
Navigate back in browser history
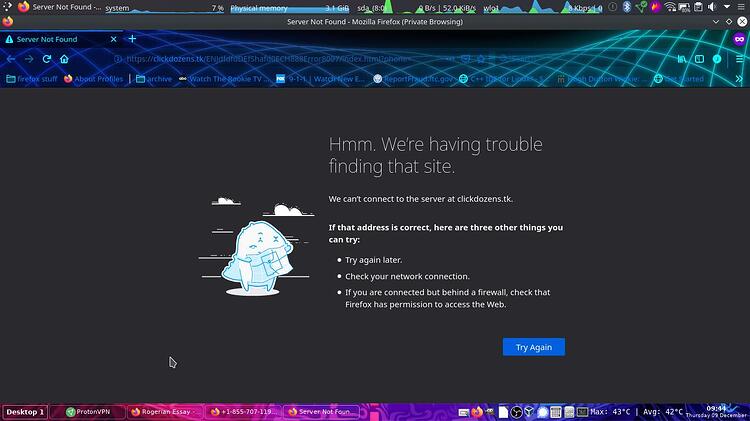click(x=11, y=59)
